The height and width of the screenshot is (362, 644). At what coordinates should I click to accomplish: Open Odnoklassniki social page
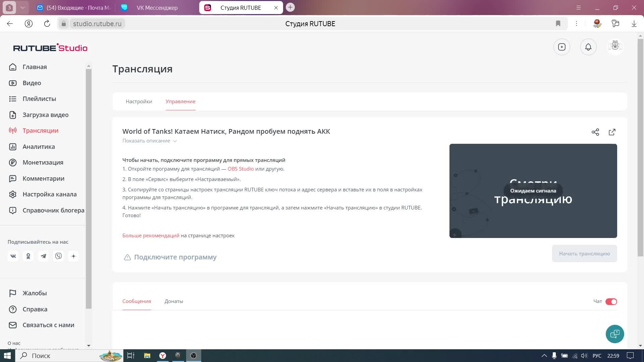coord(28,256)
